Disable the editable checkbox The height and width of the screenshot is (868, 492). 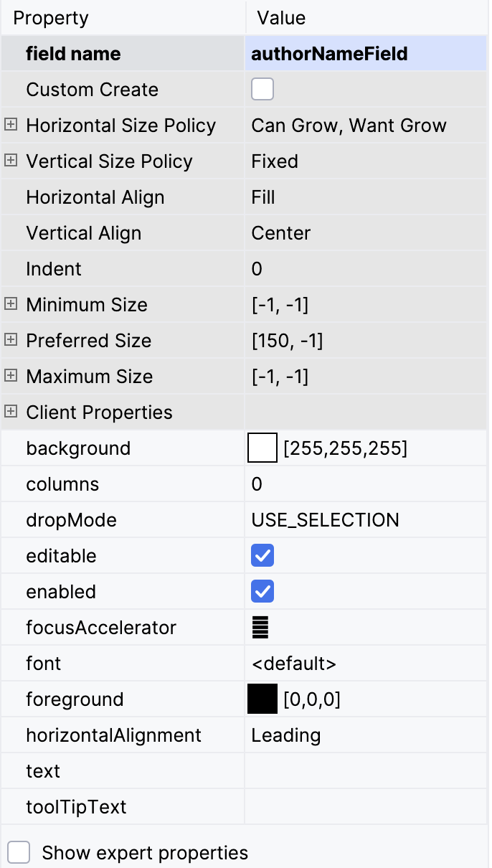[261, 555]
